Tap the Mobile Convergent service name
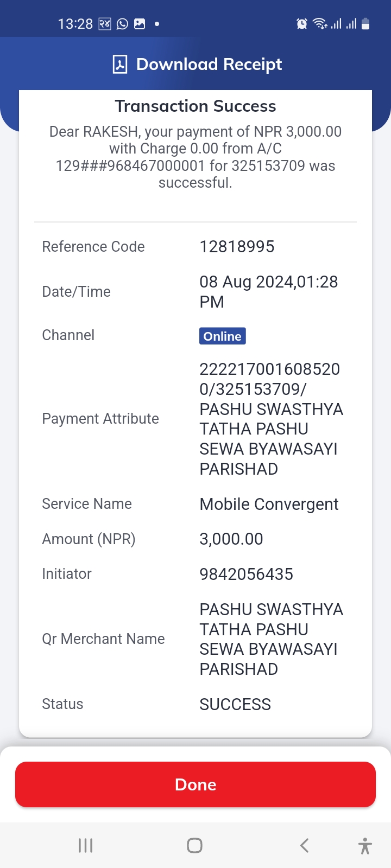 (x=269, y=505)
